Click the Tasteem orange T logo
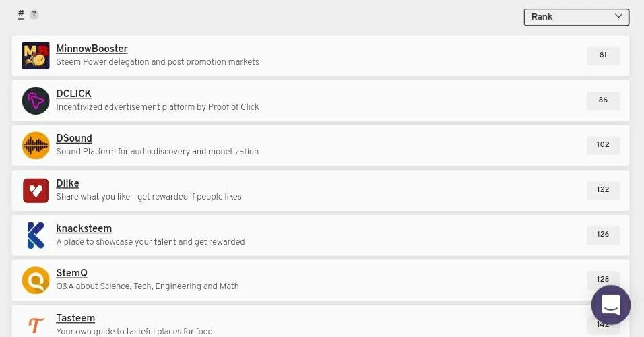The height and width of the screenshot is (337, 644). 36,325
